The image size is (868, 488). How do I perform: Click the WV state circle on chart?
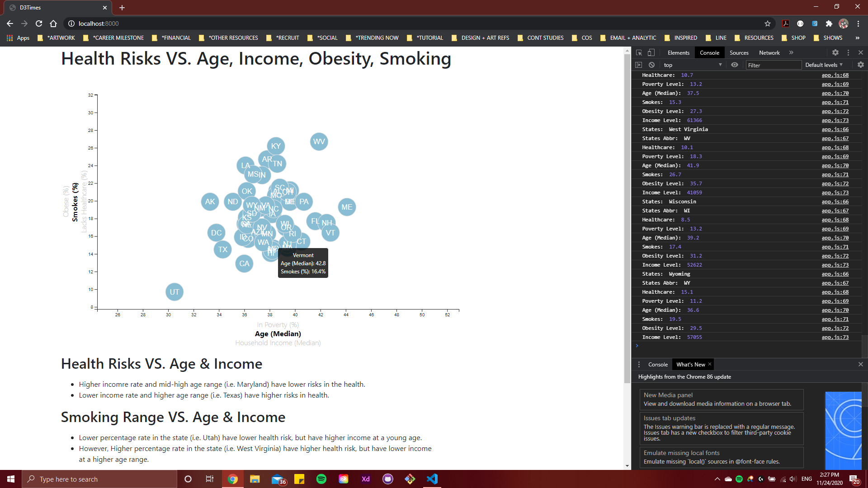[x=319, y=141]
